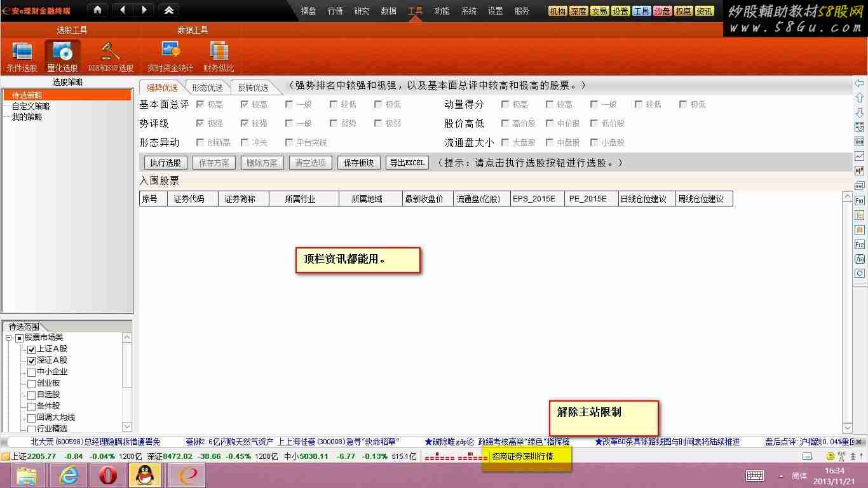Click the 深度 quick button
This screenshot has height=488, width=868.
coord(578,11)
